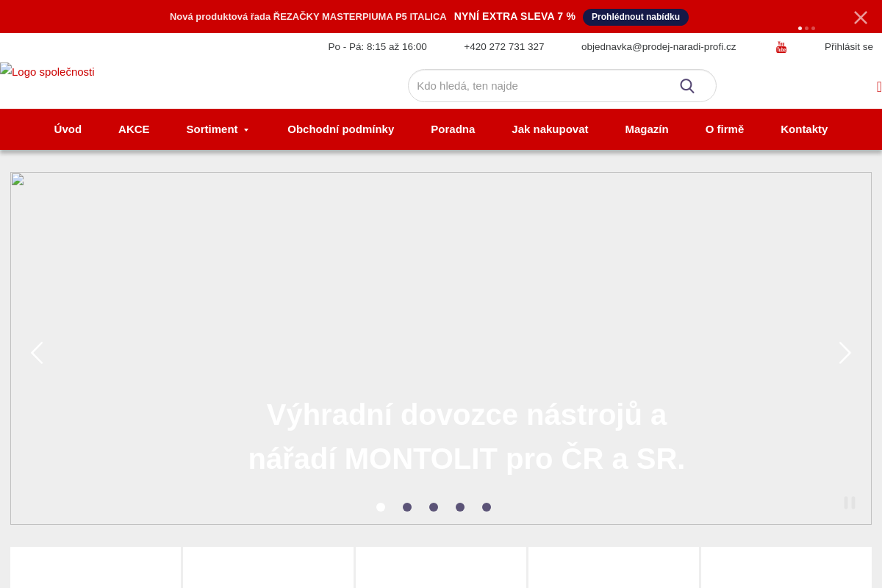Select the first carousel dot
882x588 pixels.
point(381,507)
